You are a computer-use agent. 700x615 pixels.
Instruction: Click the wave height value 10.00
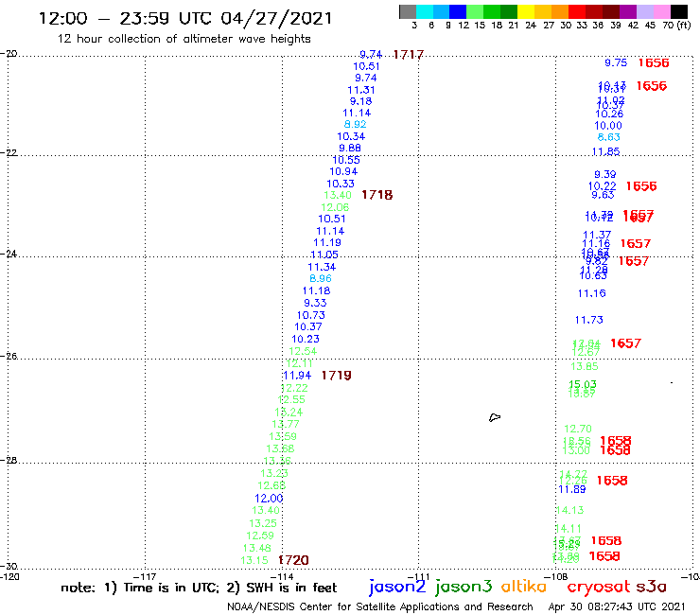pyautogui.click(x=608, y=126)
